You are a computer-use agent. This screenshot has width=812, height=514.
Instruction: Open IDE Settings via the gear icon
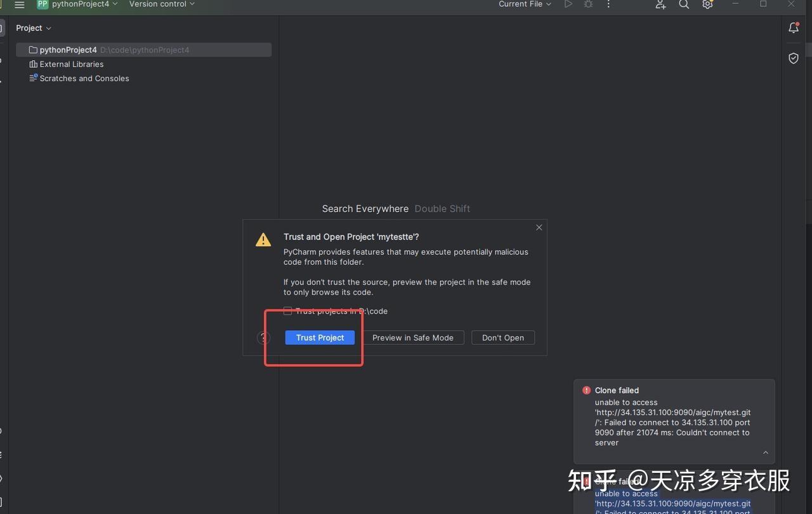(707, 4)
